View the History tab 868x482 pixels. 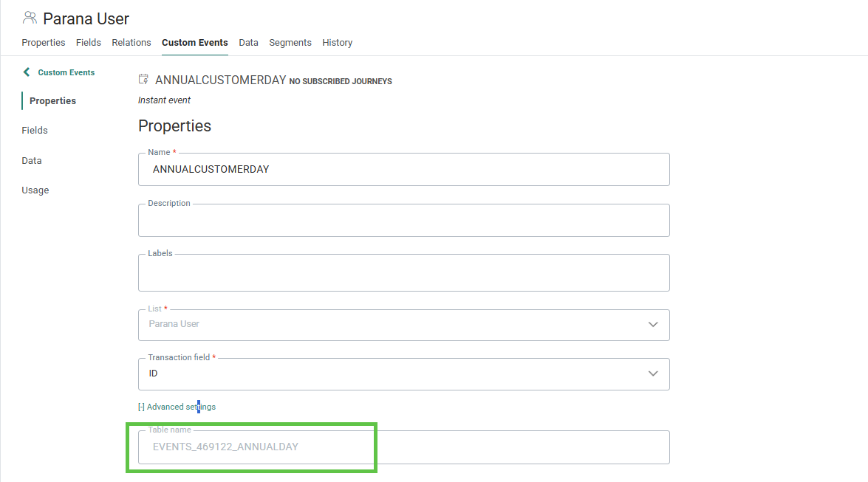(x=337, y=43)
